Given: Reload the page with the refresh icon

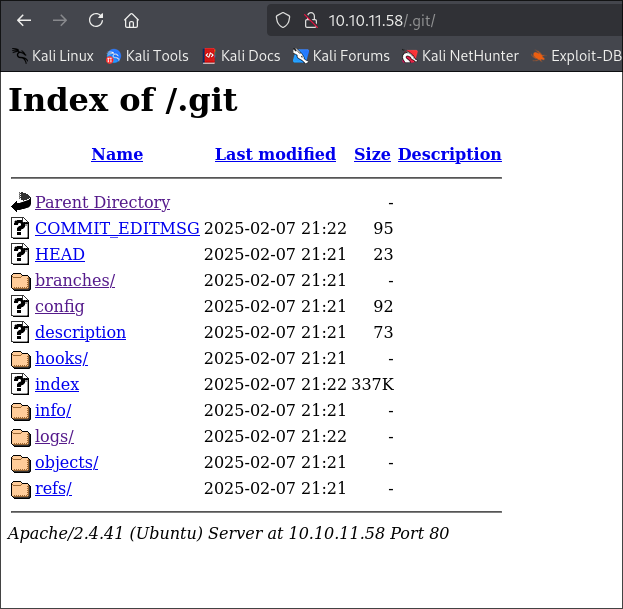Looking at the screenshot, I should pyautogui.click(x=96, y=20).
